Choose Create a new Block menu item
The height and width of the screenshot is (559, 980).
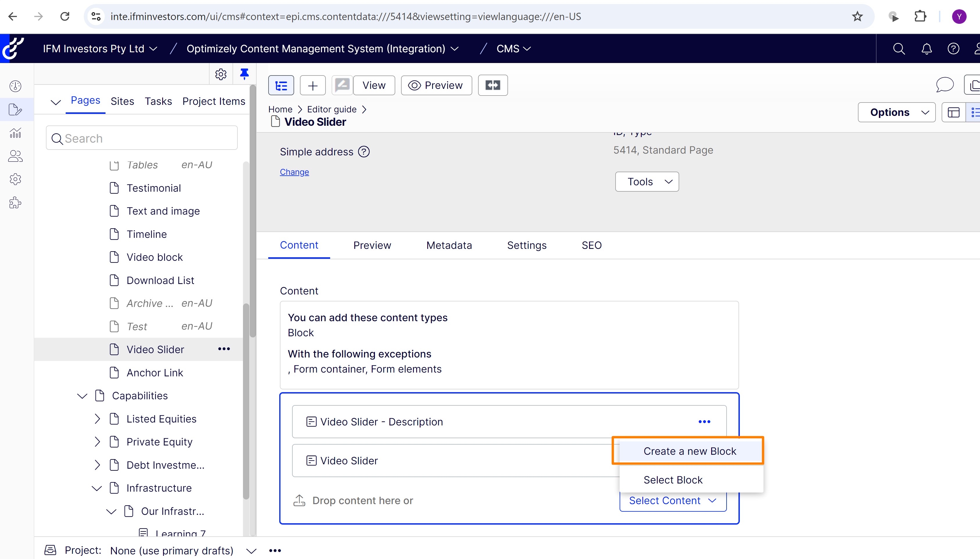tap(690, 451)
